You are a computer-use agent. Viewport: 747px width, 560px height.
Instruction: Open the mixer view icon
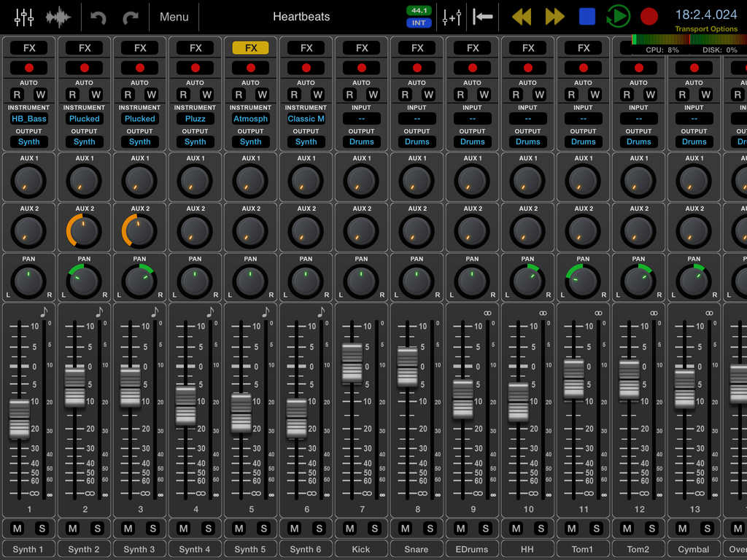[24, 17]
